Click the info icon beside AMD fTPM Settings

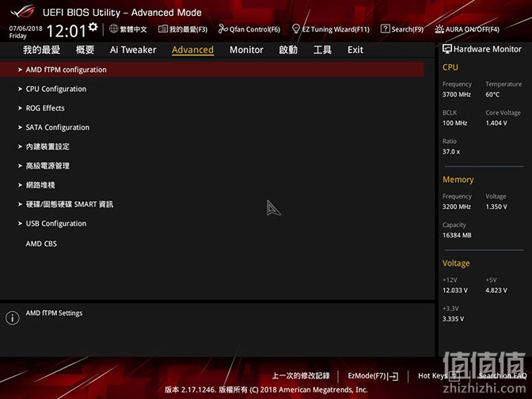tap(13, 318)
